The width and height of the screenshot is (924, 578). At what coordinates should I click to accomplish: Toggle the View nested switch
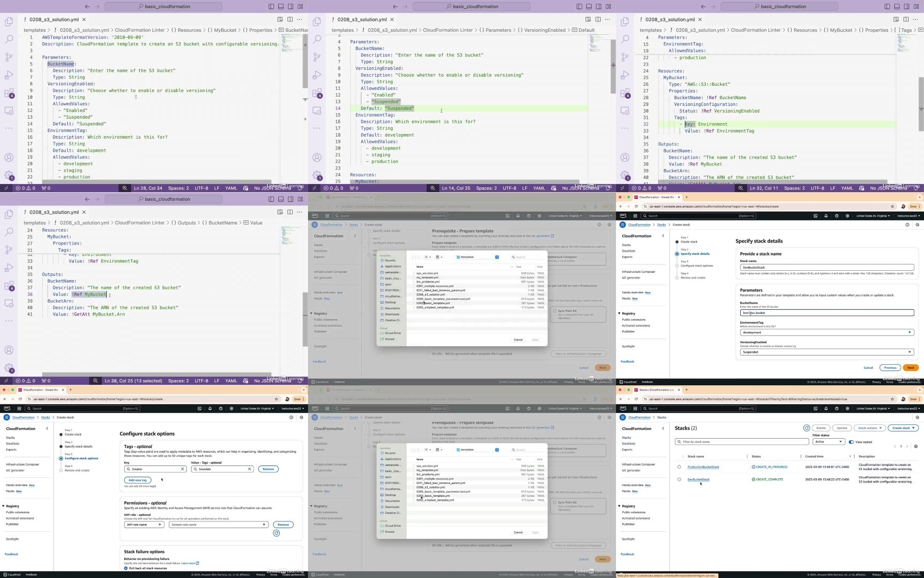pos(851,442)
